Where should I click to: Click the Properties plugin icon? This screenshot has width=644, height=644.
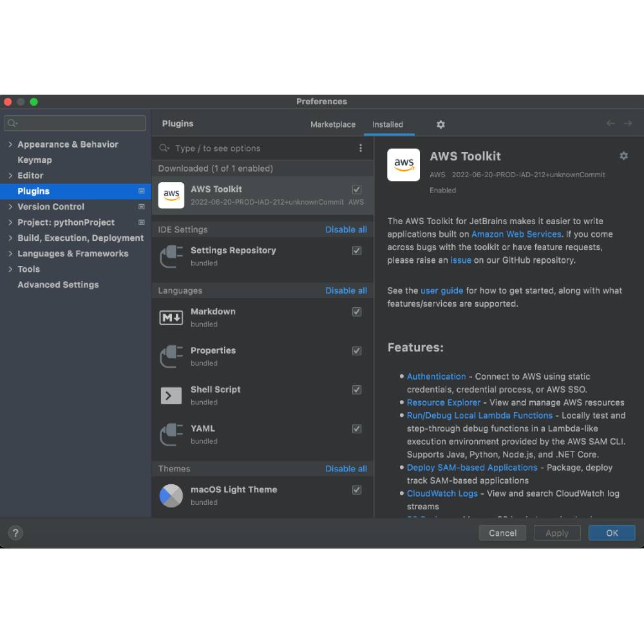click(171, 357)
